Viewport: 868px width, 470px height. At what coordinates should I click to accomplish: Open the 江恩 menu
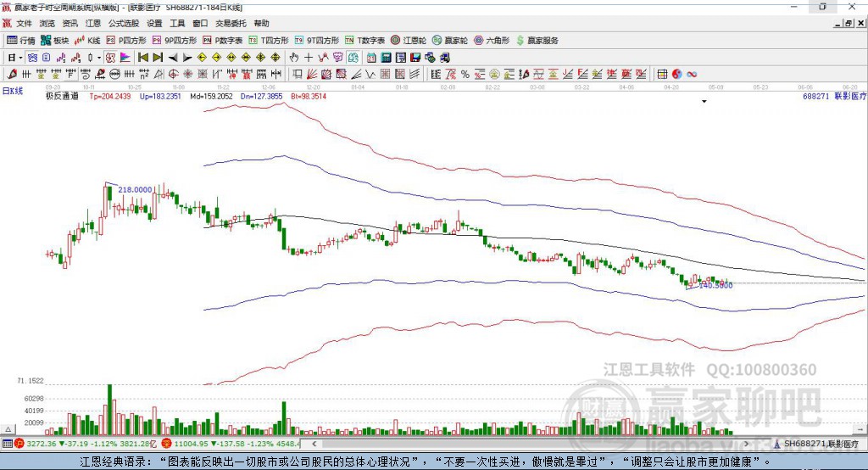coord(93,23)
